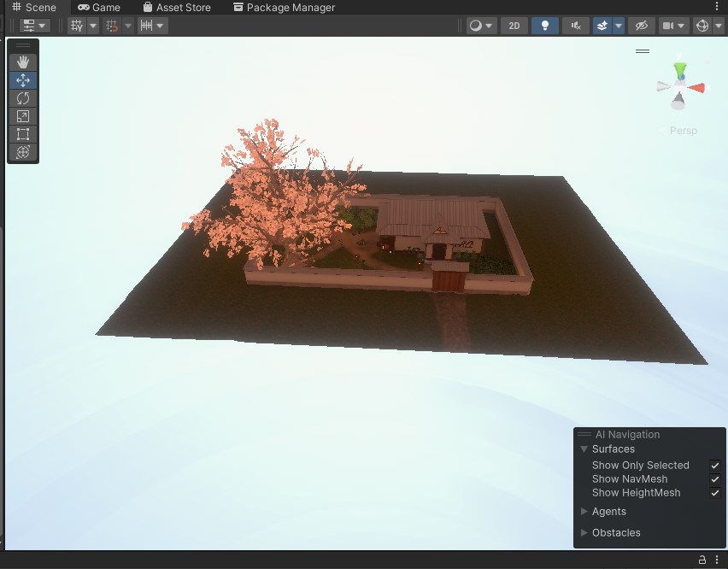Switch to the Game tab

coord(99,7)
